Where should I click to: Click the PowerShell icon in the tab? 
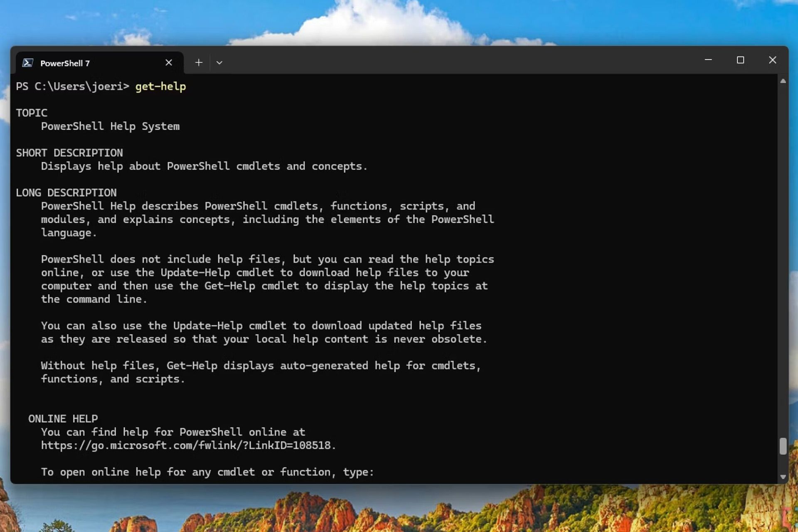click(28, 63)
